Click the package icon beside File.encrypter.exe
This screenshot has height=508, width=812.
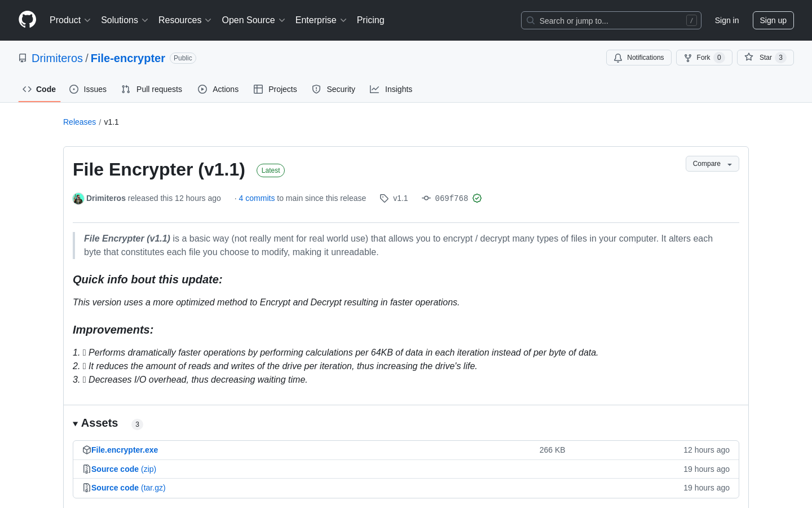coord(87,450)
